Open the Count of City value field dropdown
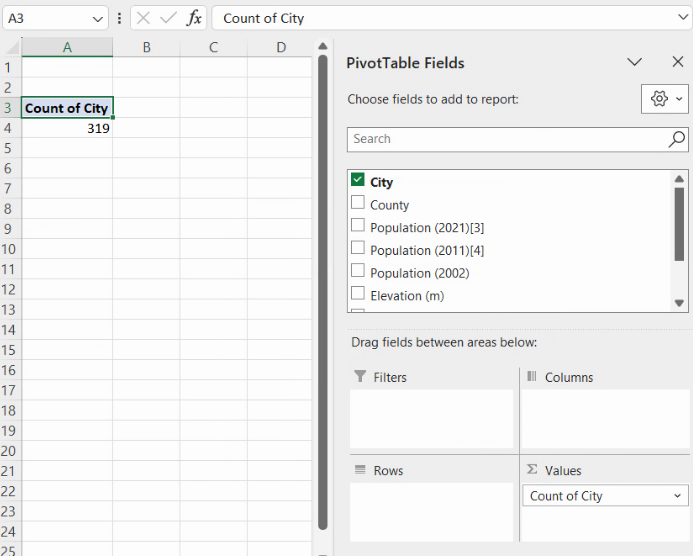Screen dimensions: 693x556 click(678, 496)
